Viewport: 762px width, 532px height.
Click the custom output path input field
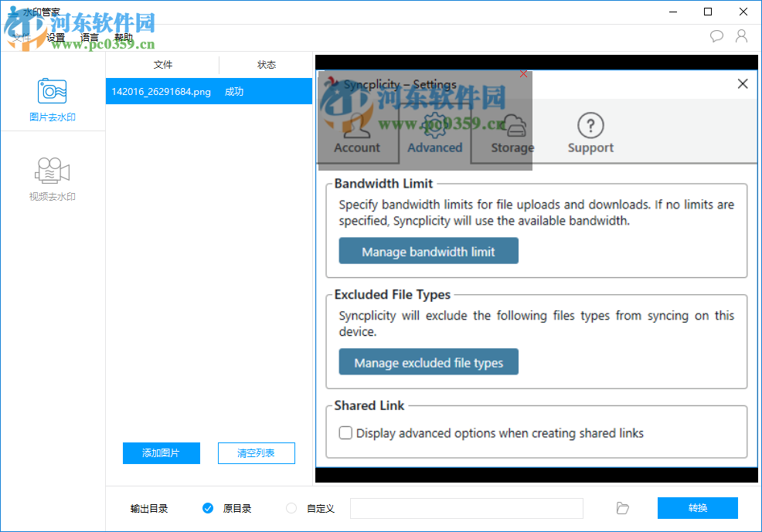tap(466, 508)
